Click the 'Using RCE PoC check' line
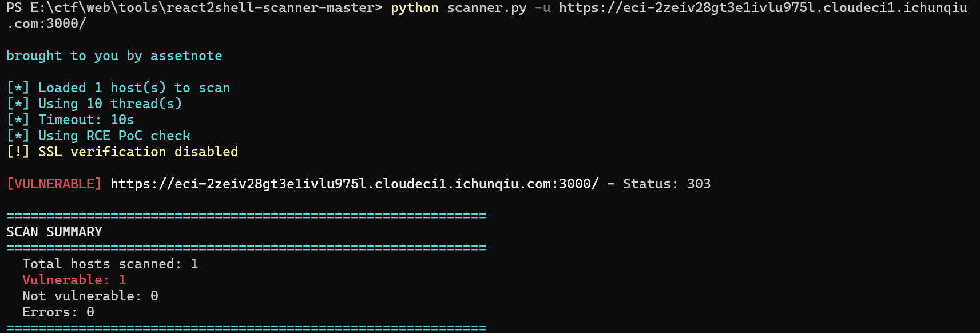Viewport: 980px width, 333px height. click(x=114, y=136)
